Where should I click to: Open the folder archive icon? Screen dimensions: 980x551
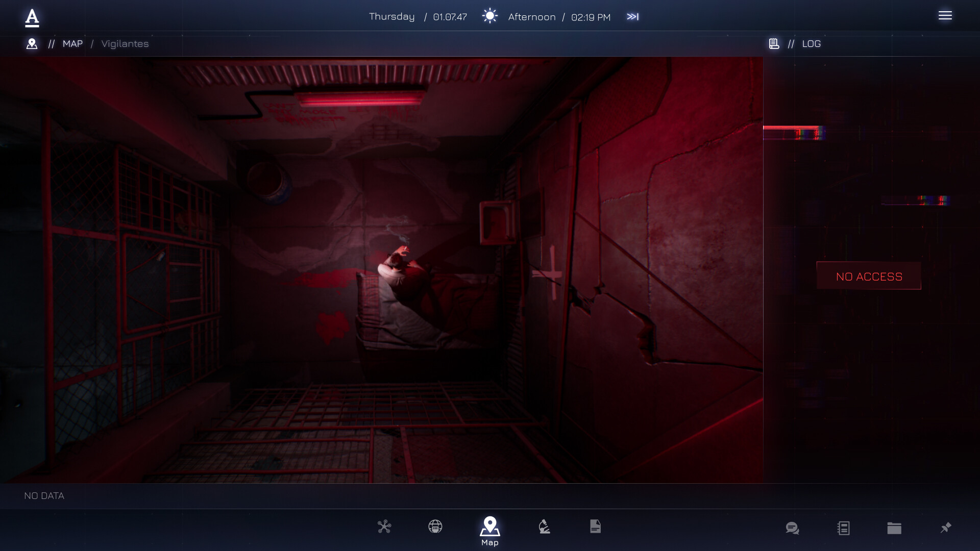[x=895, y=528]
